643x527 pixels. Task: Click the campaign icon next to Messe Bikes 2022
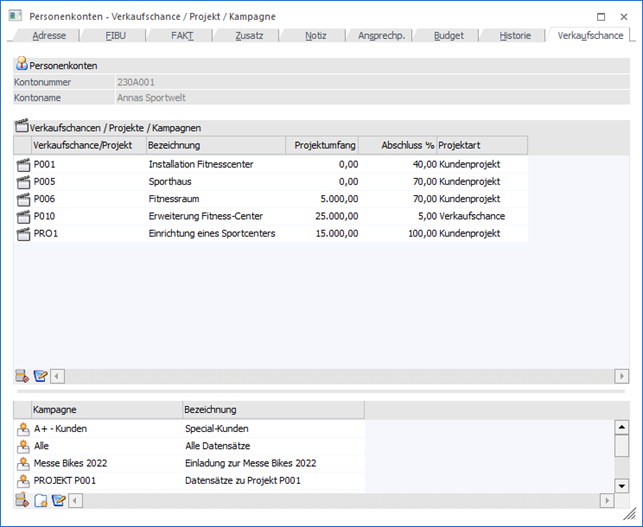point(24,463)
